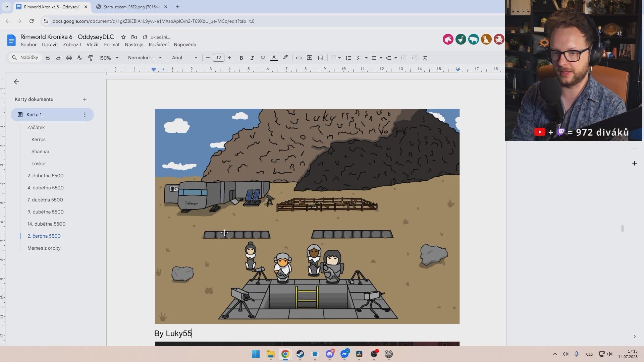The height and width of the screenshot is (362, 644).
Task: Open the Rozšíření menu
Action: [x=159, y=45]
